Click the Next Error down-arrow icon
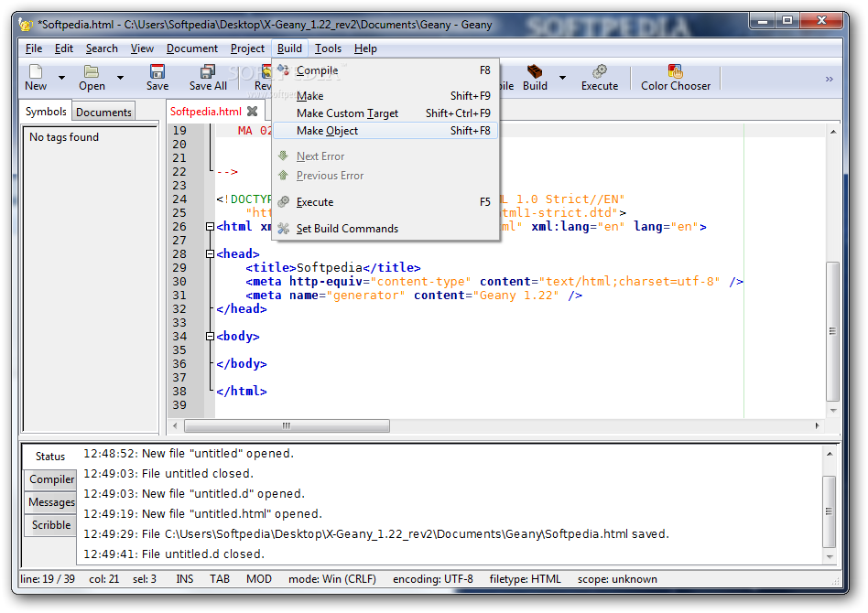This screenshot has height=613, width=868. [x=284, y=156]
